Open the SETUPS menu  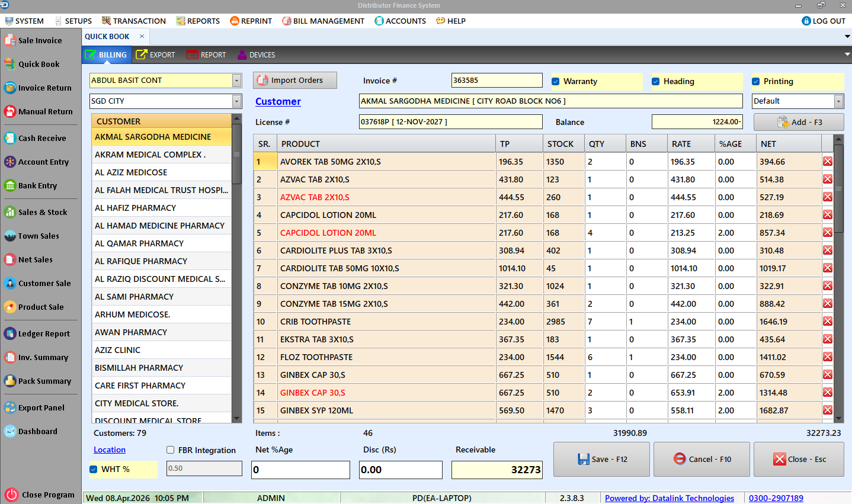point(73,21)
